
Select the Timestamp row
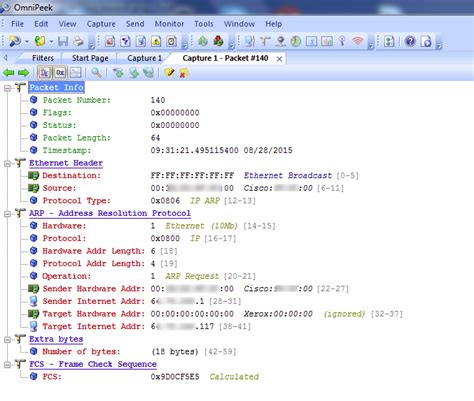pyautogui.click(x=161, y=151)
